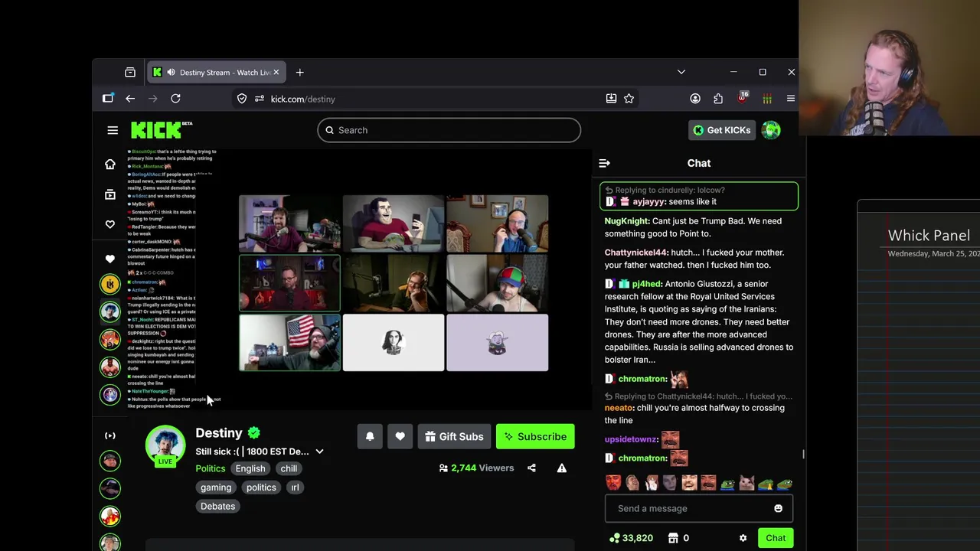This screenshot has height=551, width=980.
Task: Toggle notification bell for Destiny
Action: (x=370, y=436)
